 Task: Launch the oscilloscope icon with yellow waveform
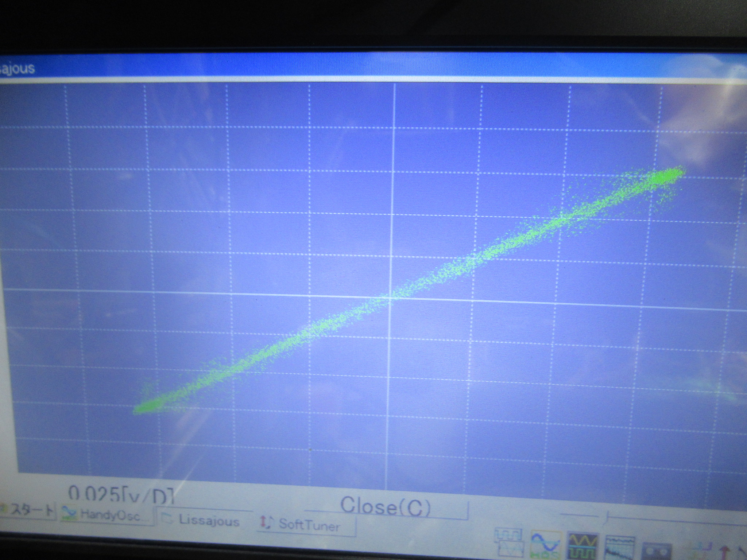tap(583, 546)
